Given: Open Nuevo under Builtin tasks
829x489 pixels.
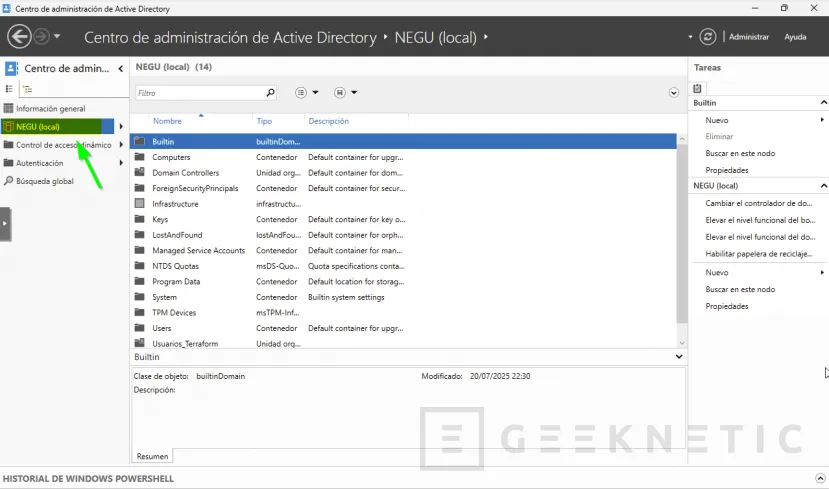Looking at the screenshot, I should [x=716, y=120].
